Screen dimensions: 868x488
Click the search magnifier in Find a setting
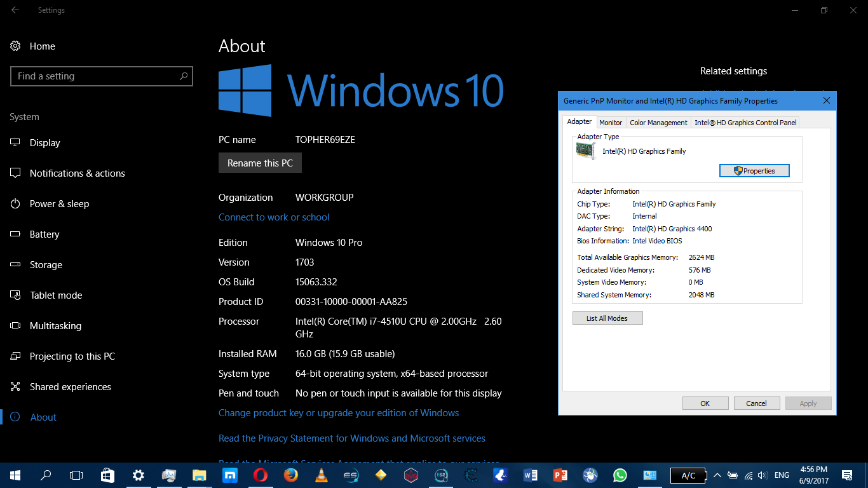(x=184, y=76)
